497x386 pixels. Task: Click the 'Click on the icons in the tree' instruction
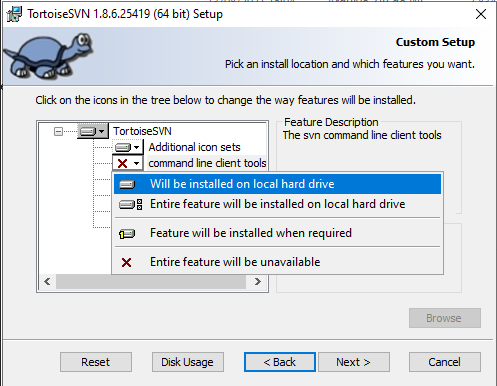pyautogui.click(x=226, y=100)
